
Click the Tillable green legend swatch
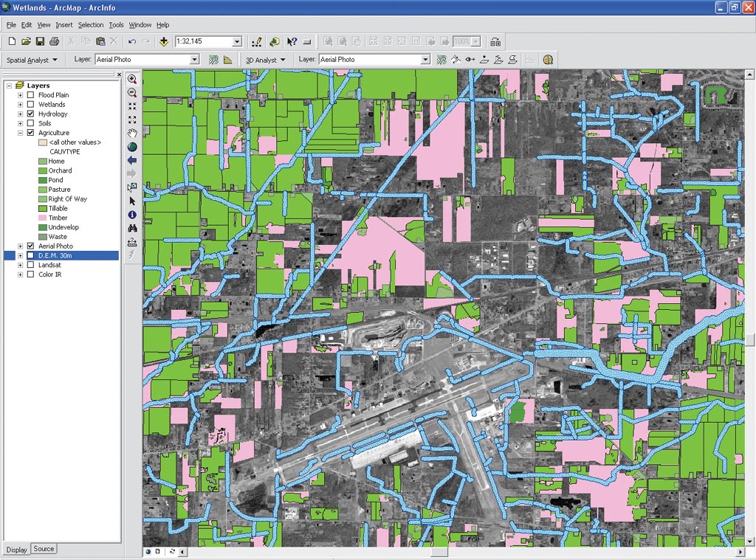coord(42,208)
